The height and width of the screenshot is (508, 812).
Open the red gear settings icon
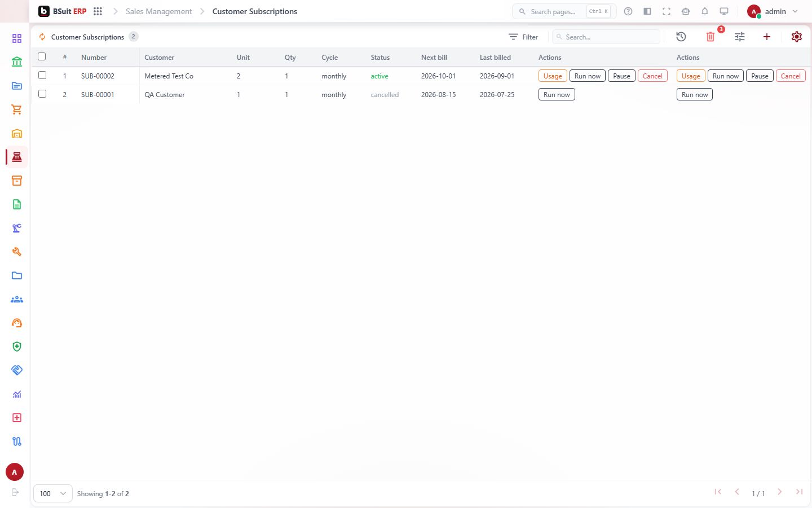797,37
